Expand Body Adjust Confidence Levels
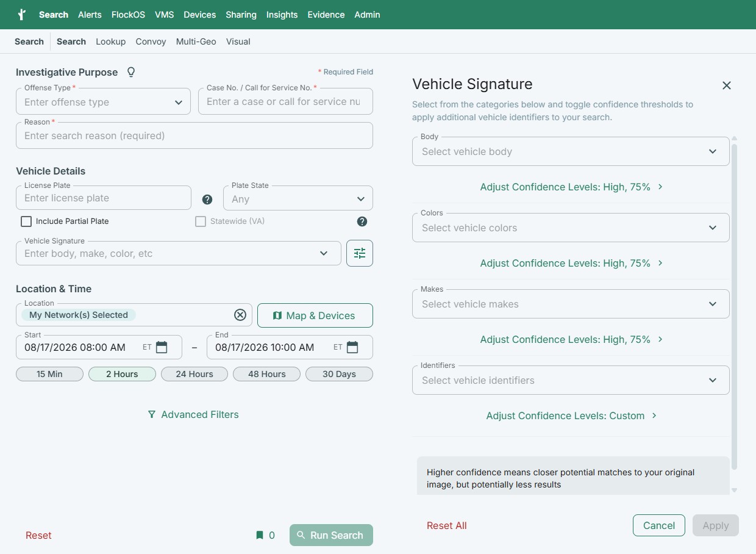This screenshot has height=554, width=756. click(571, 187)
